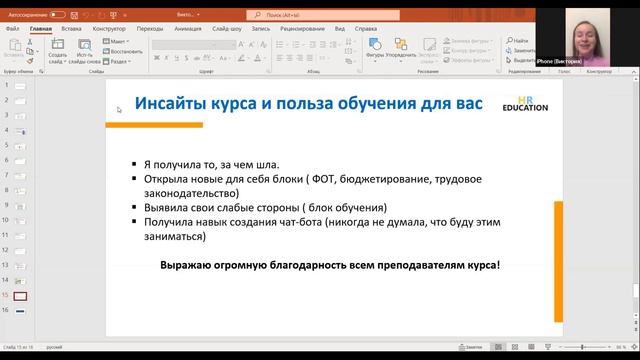Select the Format Painter brush icon
Screen dimensions: 640x360
click(30, 61)
